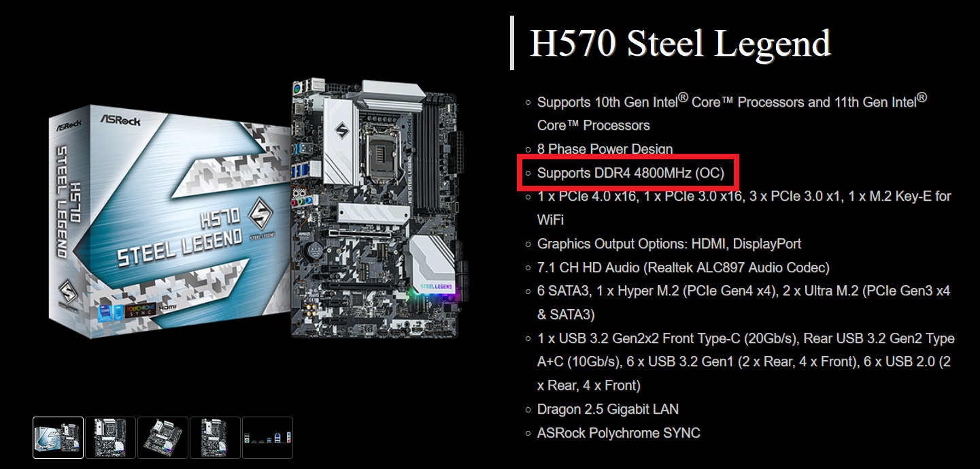This screenshot has height=469, width=980.
Task: Click the highlighted DDR4 4800MHz (OC) line
Action: (630, 173)
